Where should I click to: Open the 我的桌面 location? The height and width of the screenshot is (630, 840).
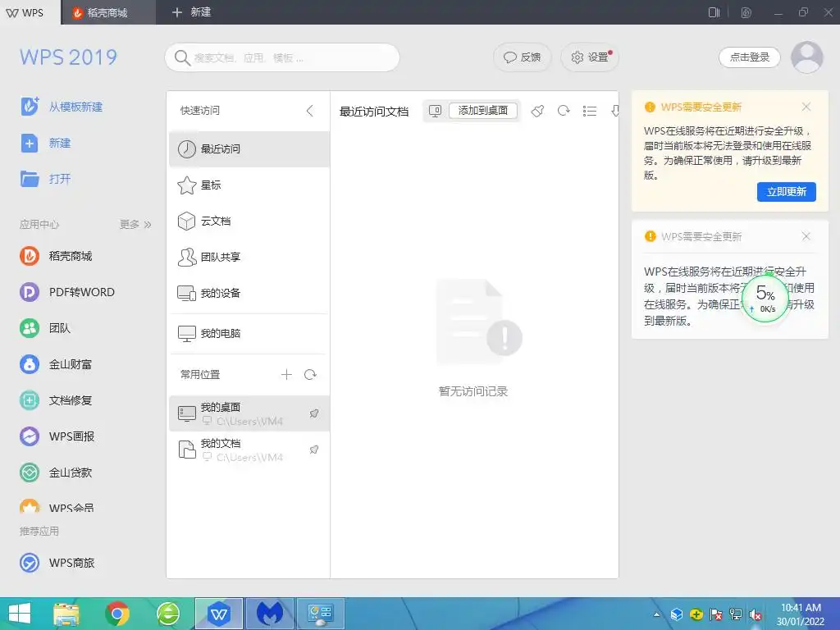pyautogui.click(x=249, y=413)
